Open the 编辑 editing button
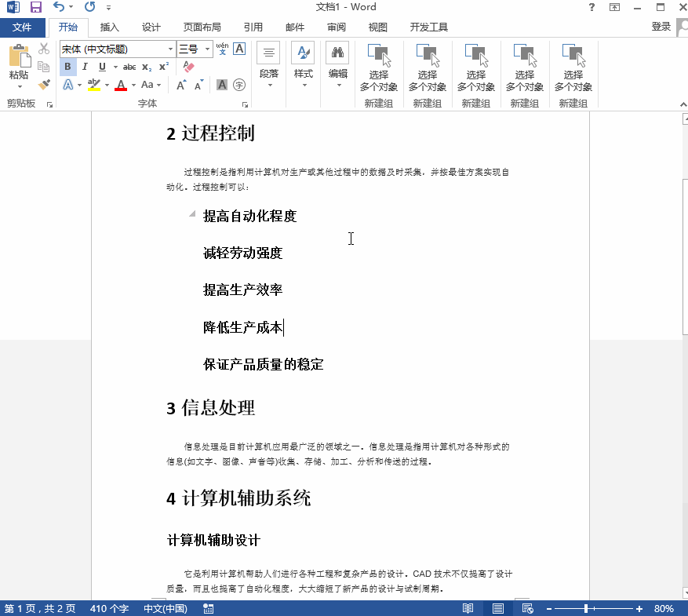 [338, 65]
